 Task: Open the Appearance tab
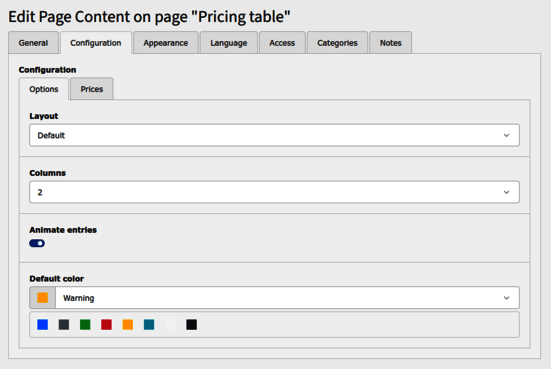(x=166, y=43)
